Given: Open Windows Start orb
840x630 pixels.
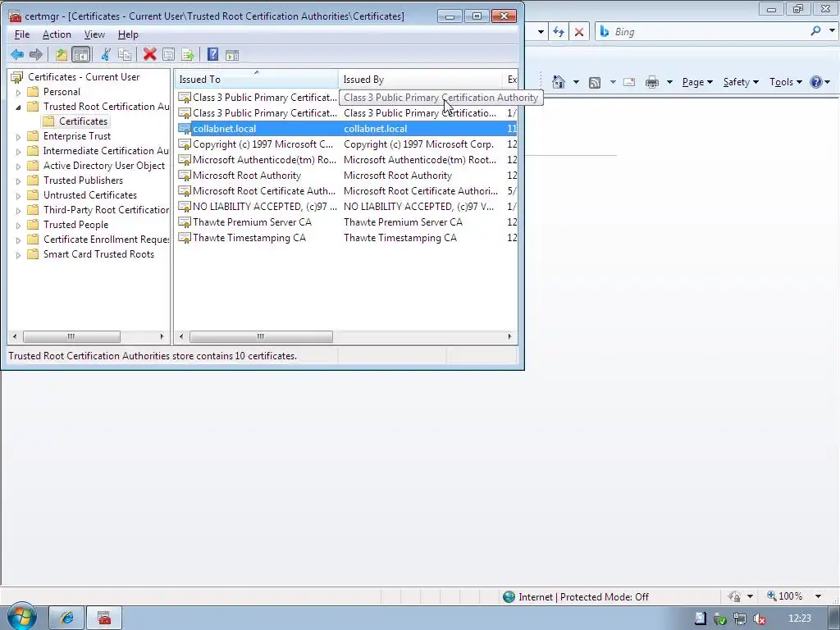Looking at the screenshot, I should pos(21,616).
